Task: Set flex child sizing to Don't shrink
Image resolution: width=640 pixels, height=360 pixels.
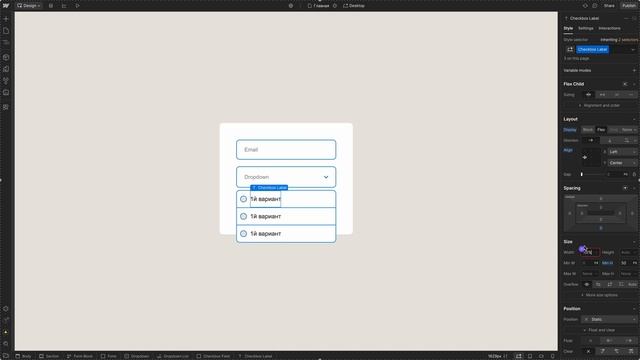Action: (617, 95)
